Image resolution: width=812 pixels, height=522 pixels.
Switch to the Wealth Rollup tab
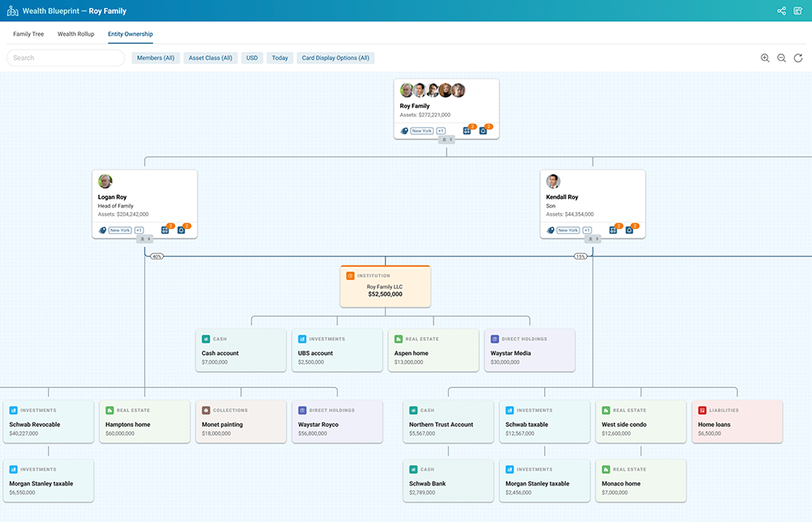click(76, 34)
